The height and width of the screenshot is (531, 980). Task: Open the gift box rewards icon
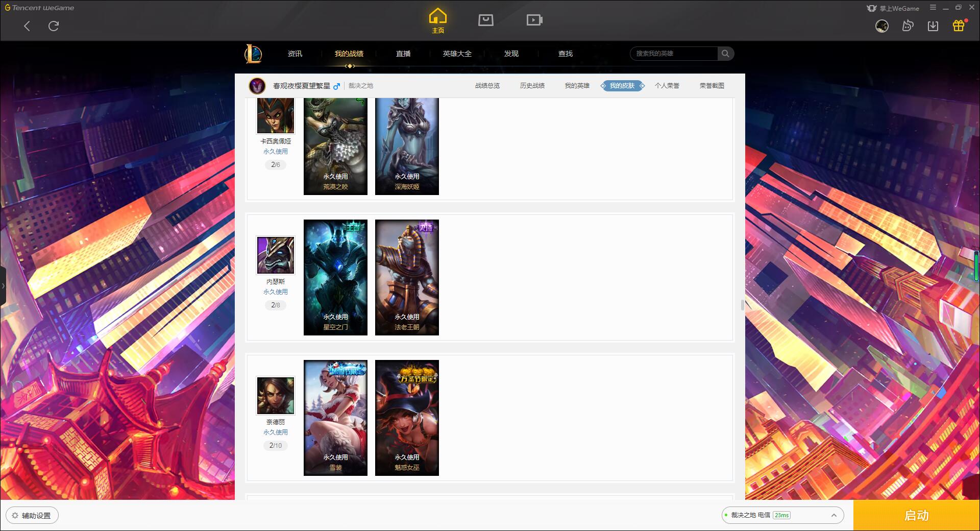coord(959,26)
